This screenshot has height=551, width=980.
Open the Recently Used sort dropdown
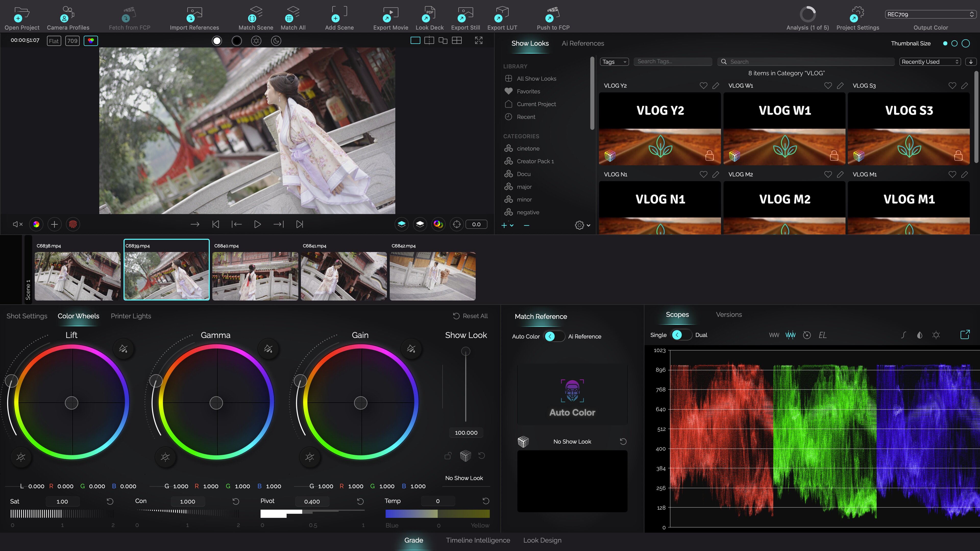pos(930,61)
